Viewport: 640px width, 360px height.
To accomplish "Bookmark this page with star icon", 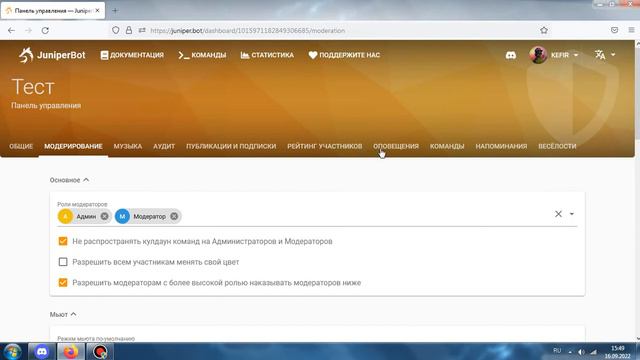I will [544, 30].
